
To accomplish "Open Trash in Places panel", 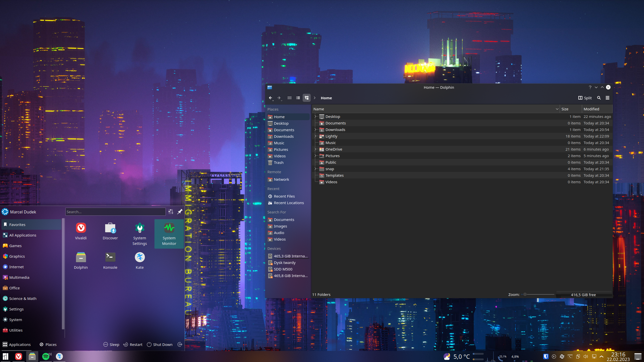I will [x=288, y=162].
